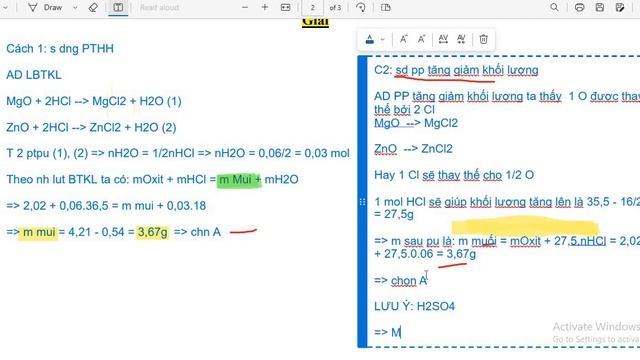Viewport: 640px width, 360px height.
Task: Increase text size in the text toolbar
Action: point(403,39)
